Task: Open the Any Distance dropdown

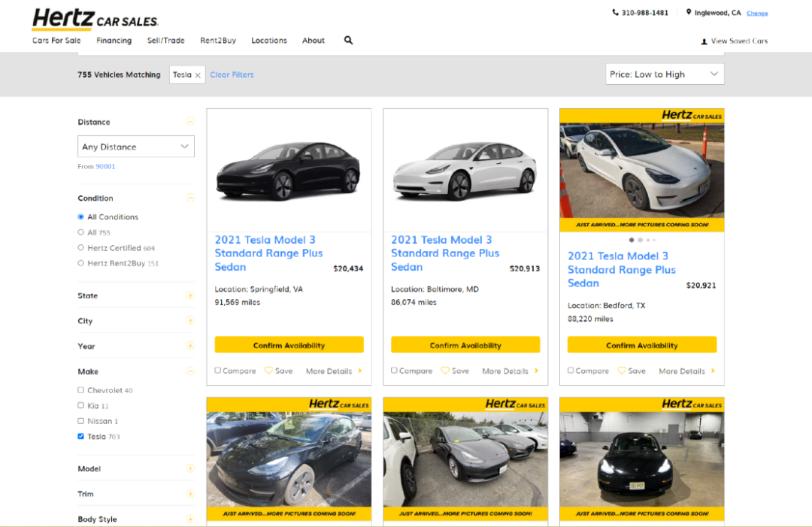Action: point(136,147)
